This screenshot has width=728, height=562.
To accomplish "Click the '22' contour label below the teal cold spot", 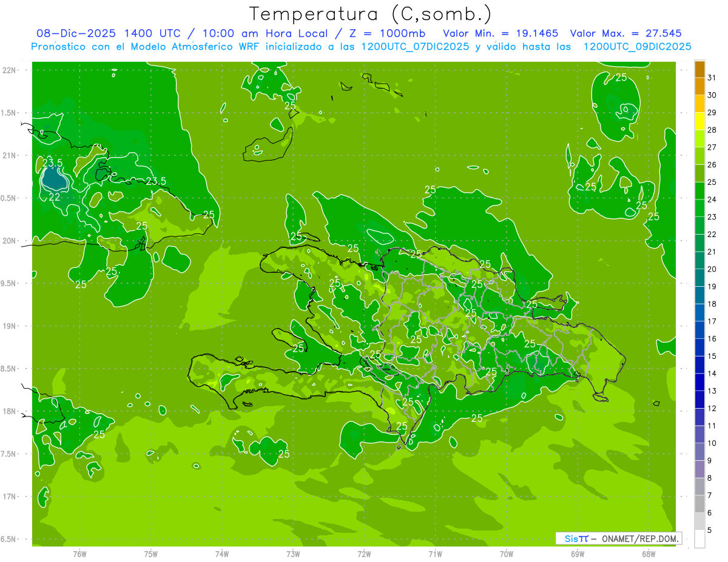I will point(54,196).
